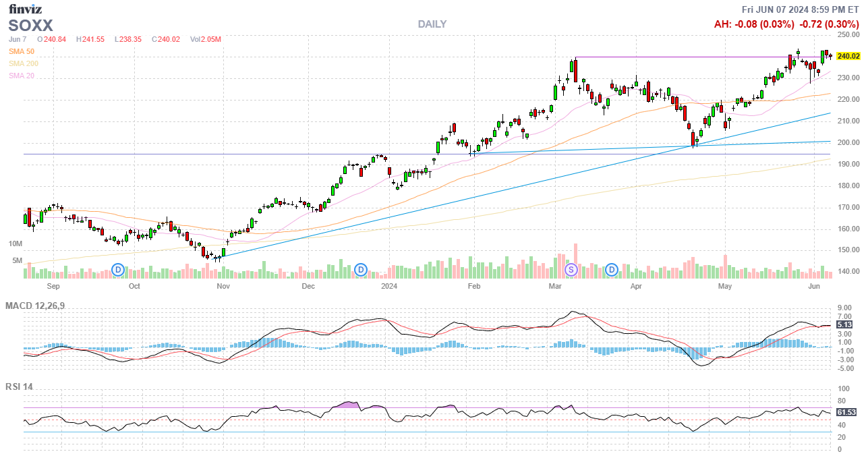Click the dividend marker before the 2024 label
Screen dimensions: 868x460
(x=361, y=270)
